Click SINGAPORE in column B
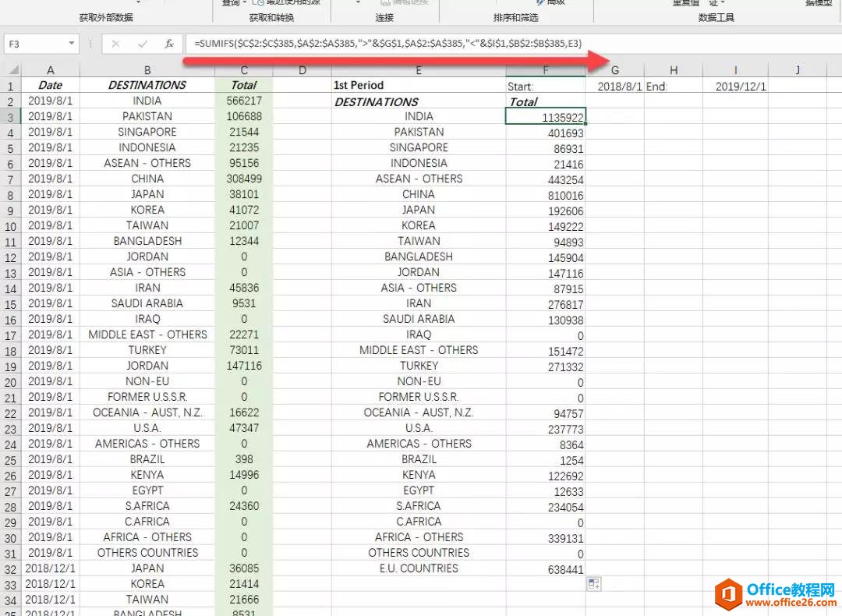 tap(147, 132)
